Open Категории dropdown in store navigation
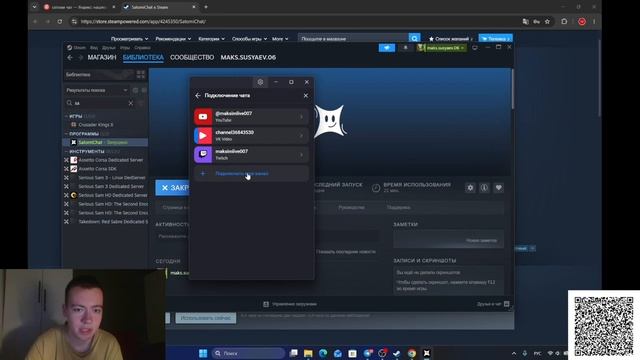Screen dimensions: 640x360 211,39
